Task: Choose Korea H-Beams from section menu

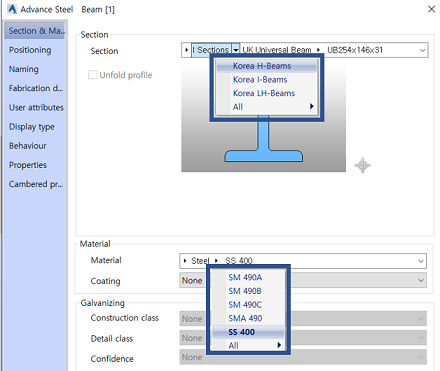Action: pos(266,66)
